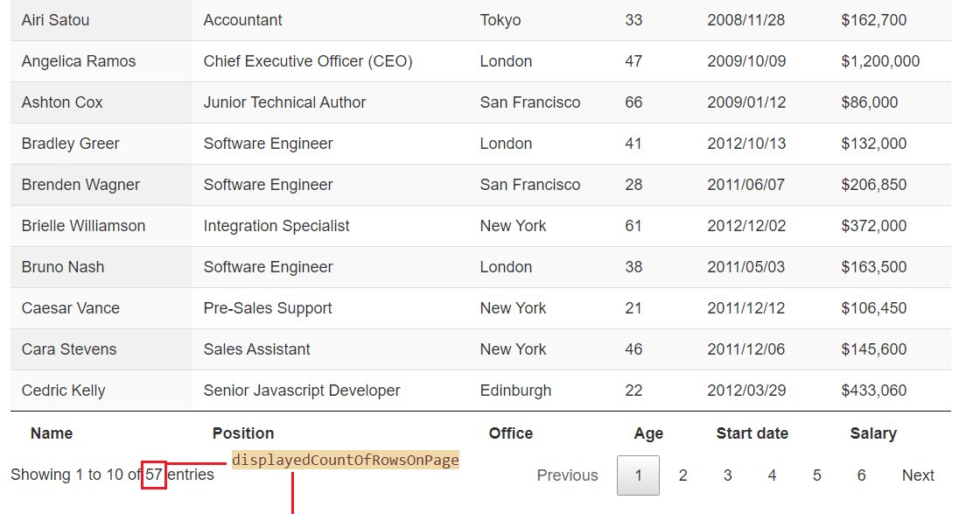
Task: Sort rows by the Office column
Action: pyautogui.click(x=510, y=433)
